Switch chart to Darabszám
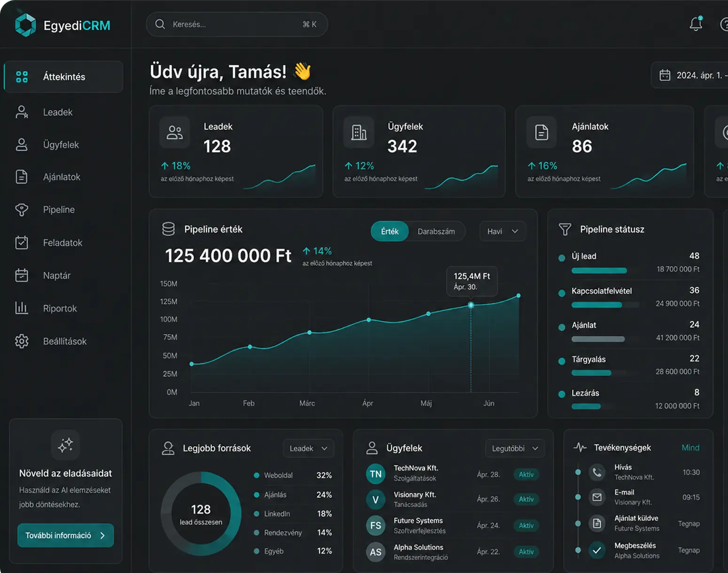The width and height of the screenshot is (728, 573). 436,232
